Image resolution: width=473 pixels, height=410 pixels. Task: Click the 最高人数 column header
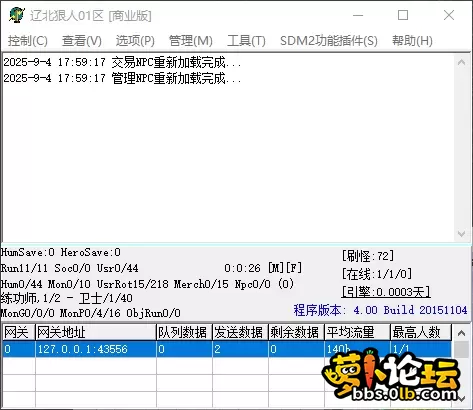(x=421, y=332)
